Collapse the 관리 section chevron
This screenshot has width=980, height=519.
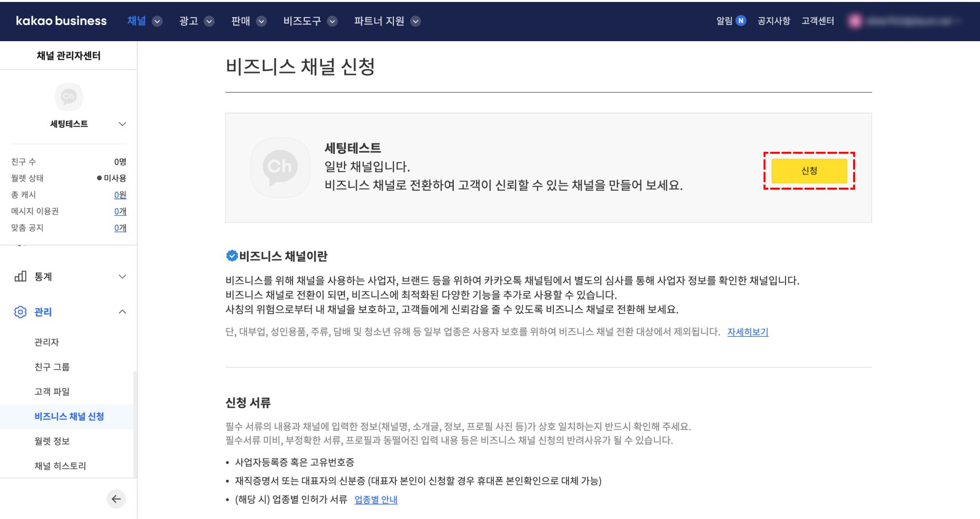(x=122, y=312)
